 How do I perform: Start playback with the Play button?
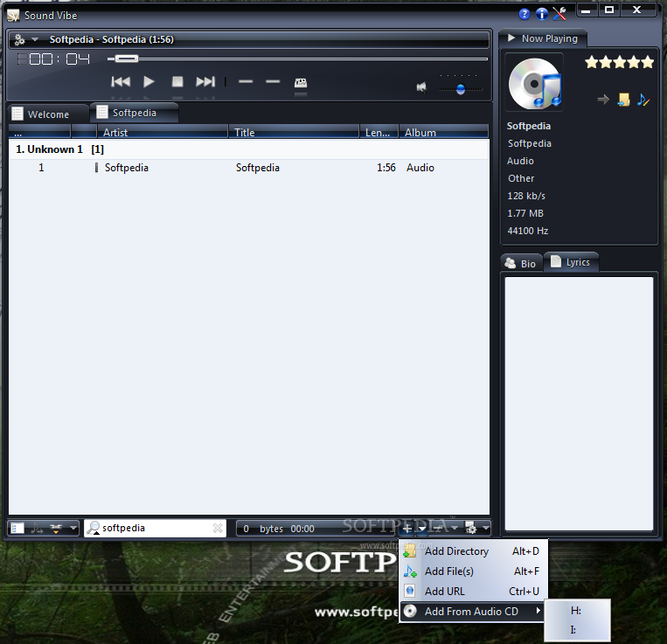point(149,81)
